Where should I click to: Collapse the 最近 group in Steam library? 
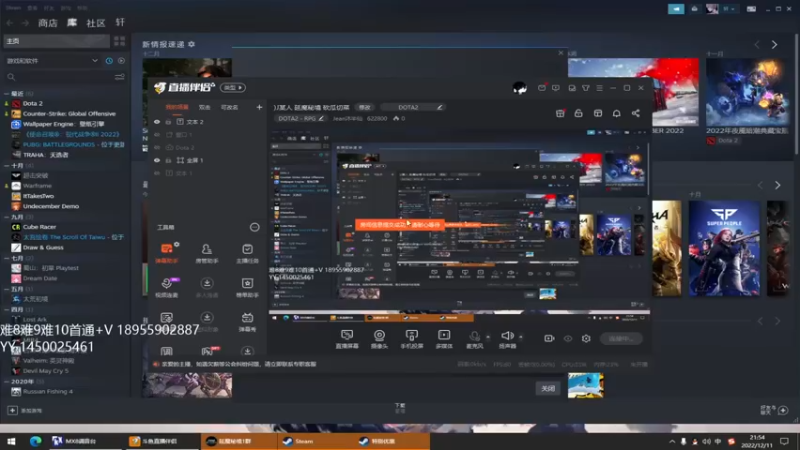click(7, 93)
